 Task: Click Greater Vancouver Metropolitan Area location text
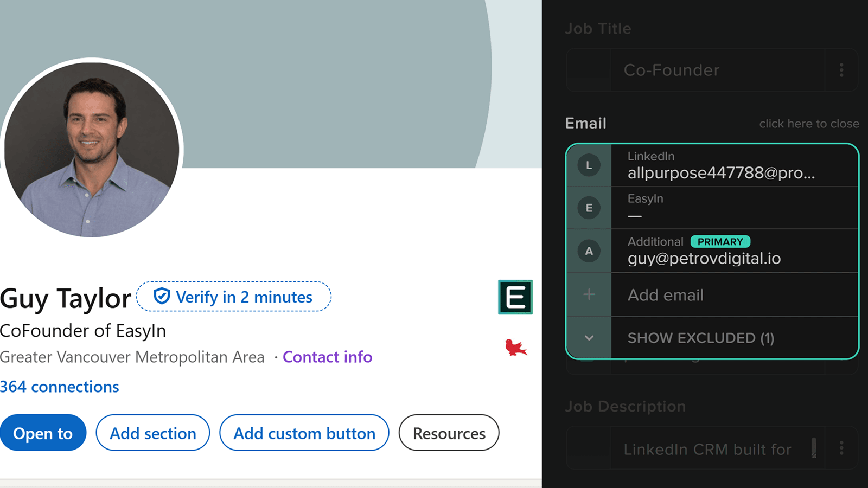(x=132, y=357)
